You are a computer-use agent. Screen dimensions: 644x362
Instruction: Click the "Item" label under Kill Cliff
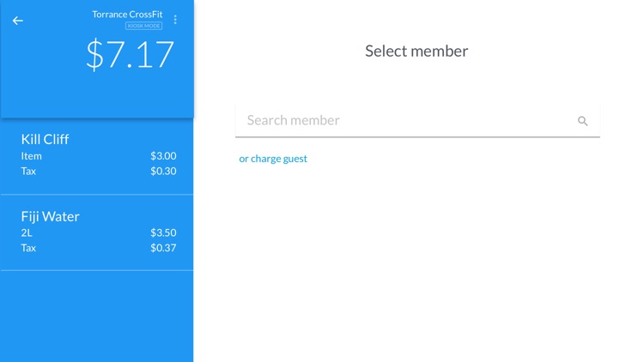(x=31, y=156)
